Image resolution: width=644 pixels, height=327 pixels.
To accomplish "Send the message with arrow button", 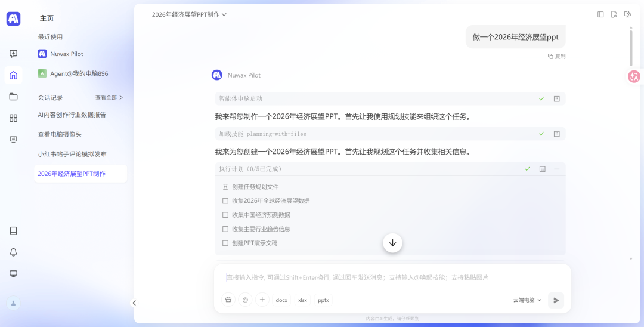I will (x=556, y=300).
